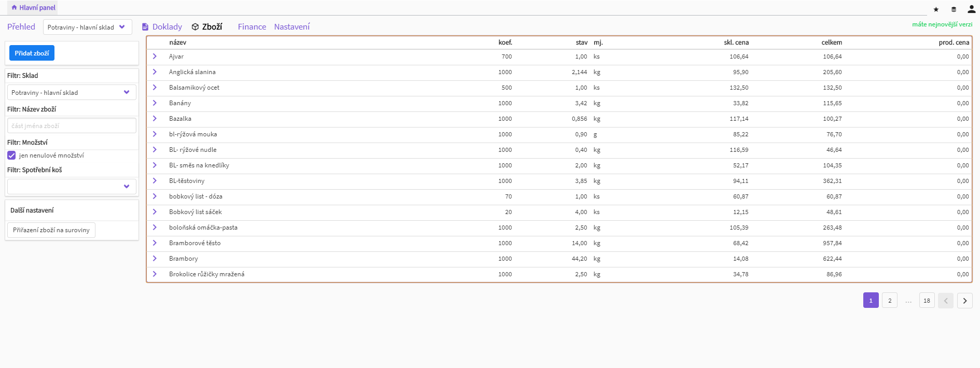Click the Doklady document icon

click(145, 27)
